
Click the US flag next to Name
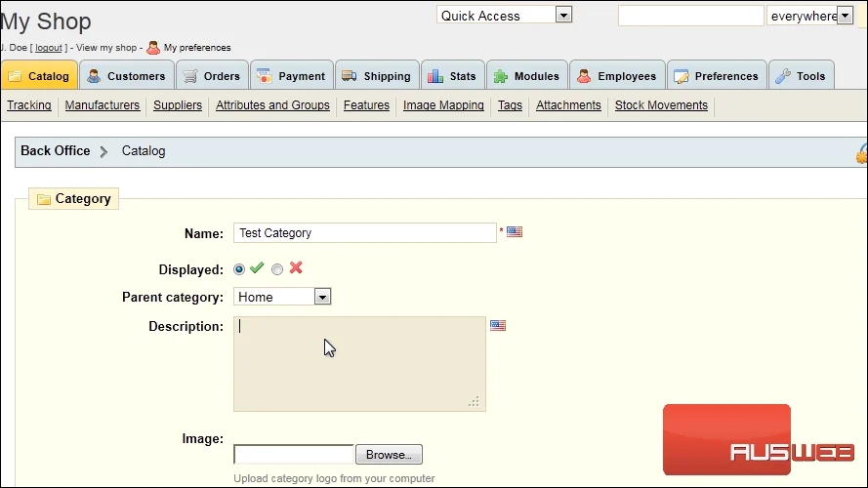(x=515, y=232)
